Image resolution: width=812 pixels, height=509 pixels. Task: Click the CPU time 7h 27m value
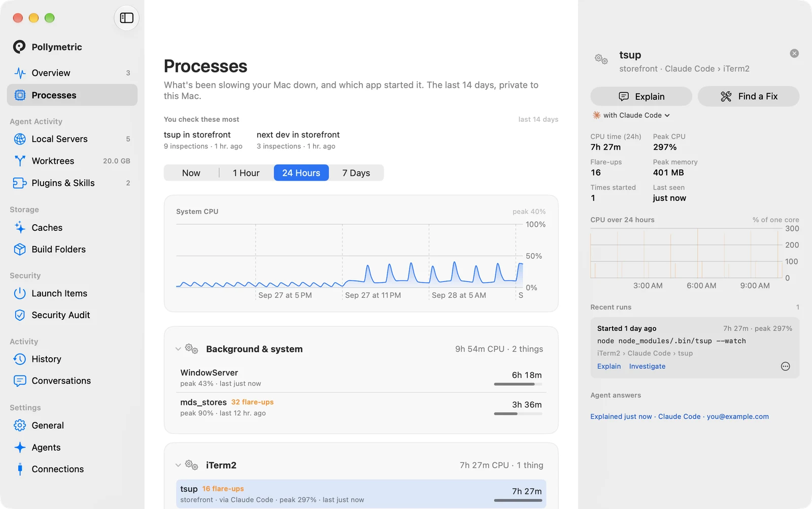[x=605, y=147]
